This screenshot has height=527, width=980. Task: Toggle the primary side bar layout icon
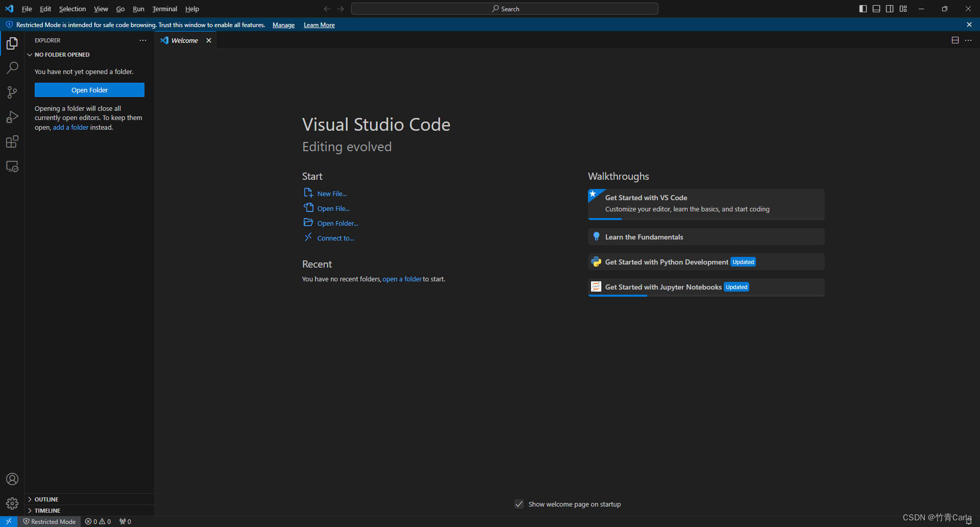(863, 9)
